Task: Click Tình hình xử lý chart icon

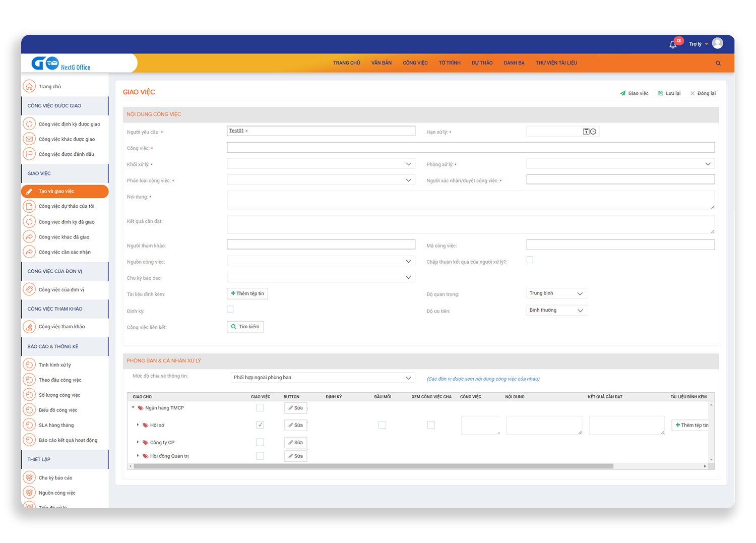Action: (x=29, y=365)
